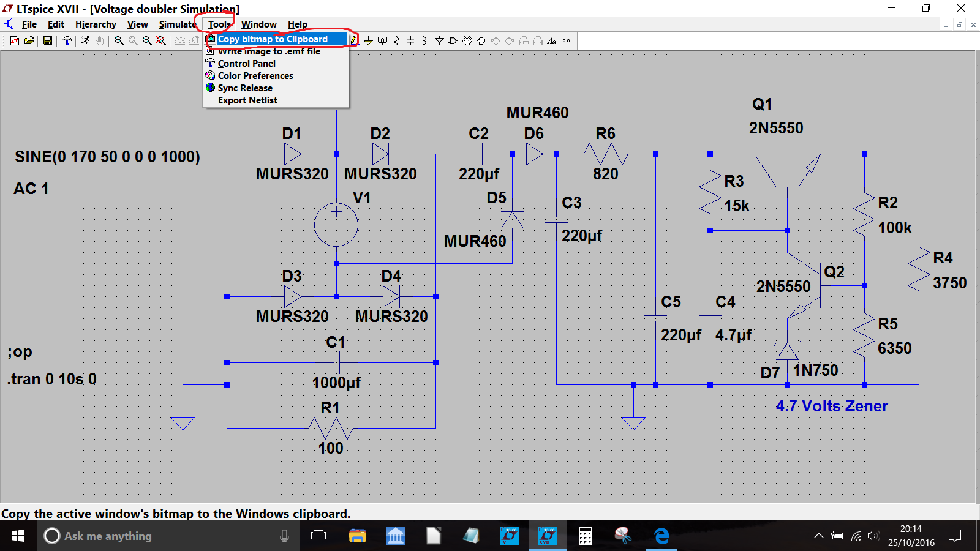Viewport: 980px width, 551px height.
Task: Open the Help menu
Action: 298,24
